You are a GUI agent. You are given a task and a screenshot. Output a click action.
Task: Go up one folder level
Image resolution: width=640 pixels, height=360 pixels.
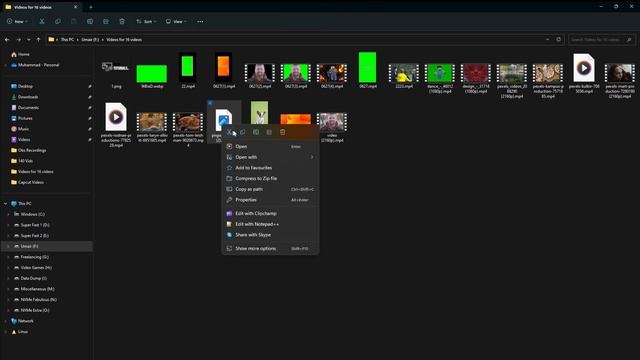pyautogui.click(x=38, y=40)
